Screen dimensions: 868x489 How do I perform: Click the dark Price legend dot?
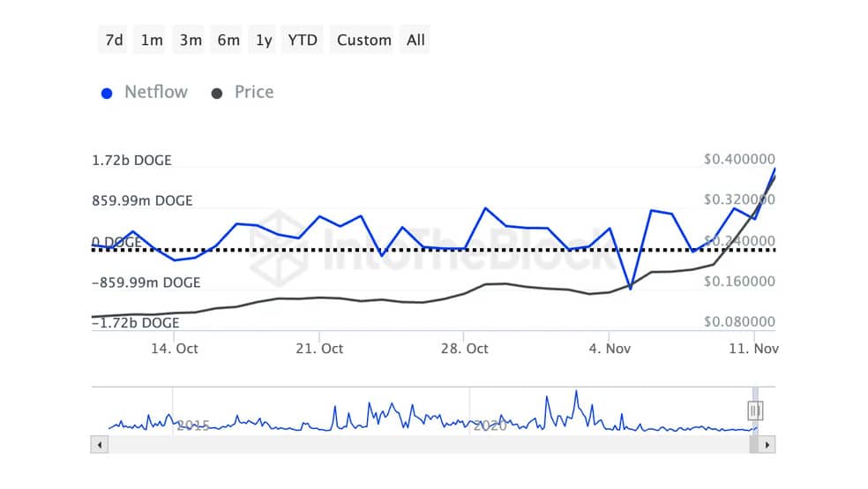pyautogui.click(x=217, y=94)
